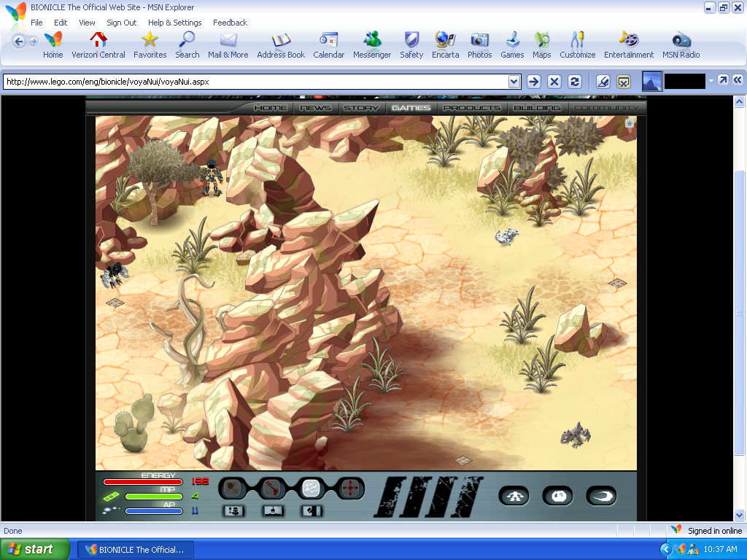The width and height of the screenshot is (747, 560).
Task: Open the user profile dropdown arrow
Action: (711, 81)
